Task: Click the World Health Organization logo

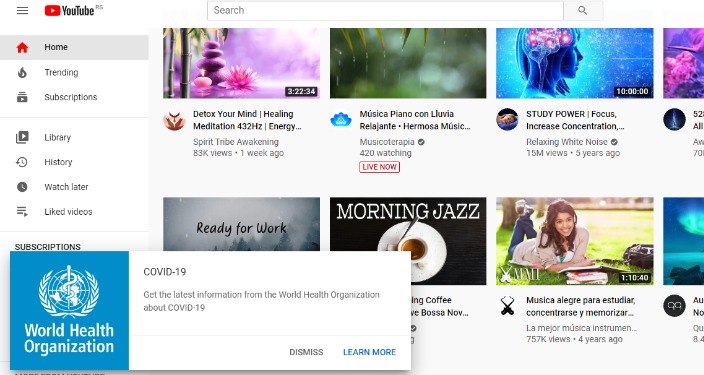Action: point(69,310)
